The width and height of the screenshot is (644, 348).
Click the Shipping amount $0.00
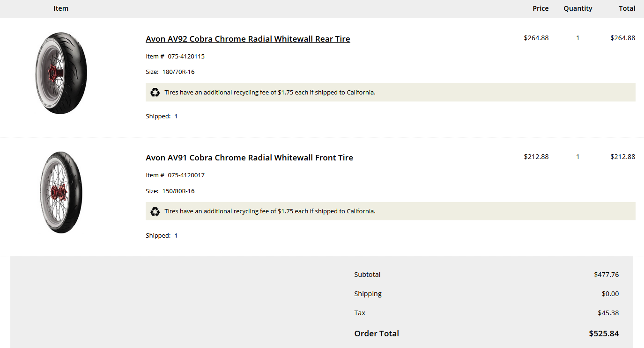610,294
